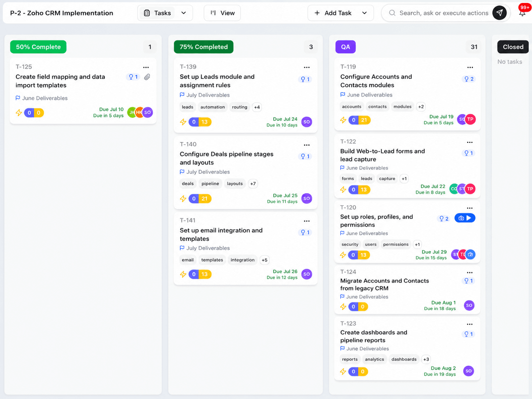
Task: Click milestone flag icon on T-141 card
Action: (182, 248)
